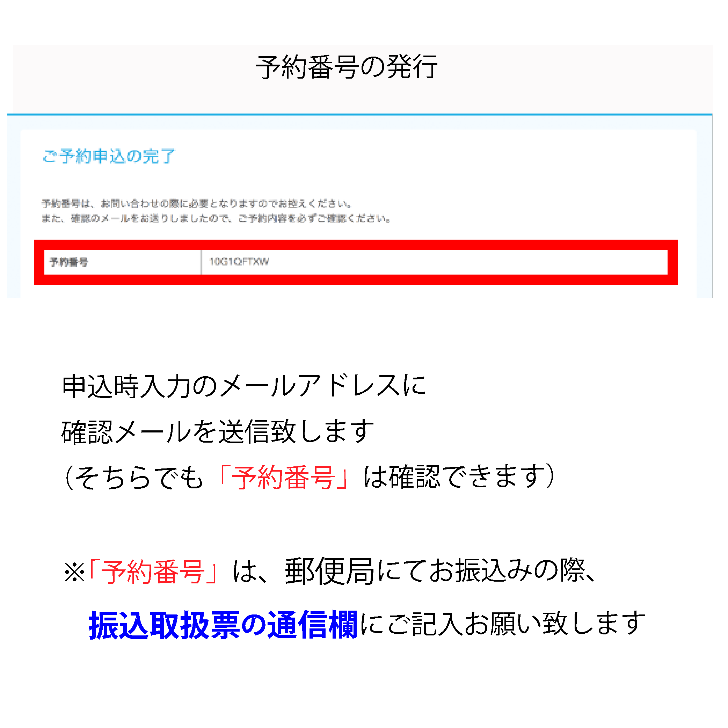Click the text 確認メールを送信致します
Screen dimensions: 728x728
pyautogui.click(x=218, y=431)
